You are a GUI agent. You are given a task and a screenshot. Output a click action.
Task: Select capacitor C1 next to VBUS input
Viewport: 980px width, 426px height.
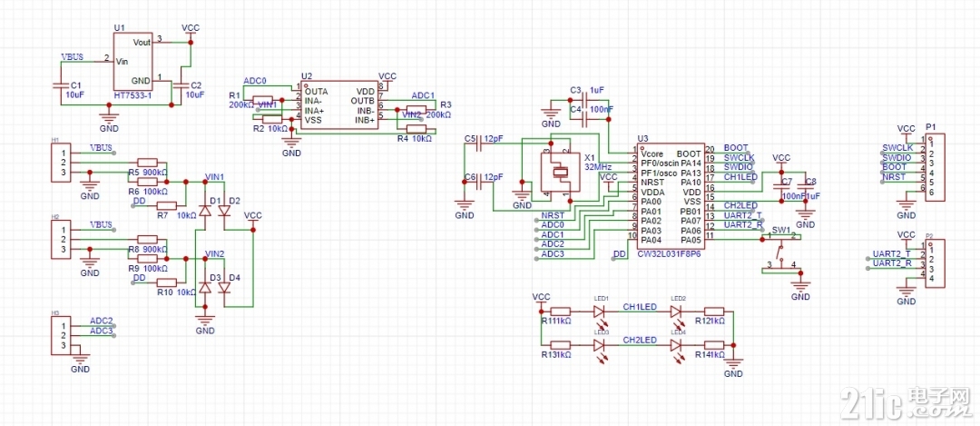(60, 85)
